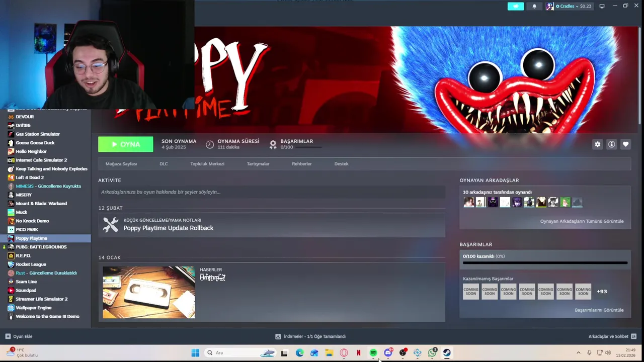Click the activity comment input field
644x362 pixels.
(272, 192)
